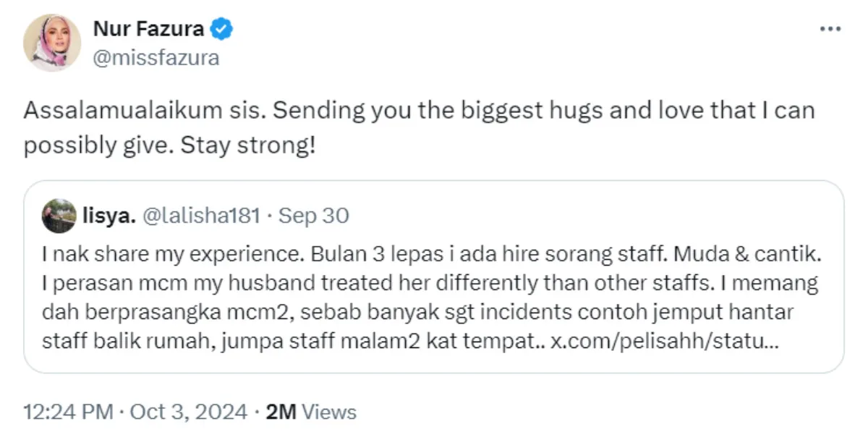Image resolution: width=868 pixels, height=445 pixels.
Task: Click the Oct 3, 2024 date
Action: pos(190,412)
